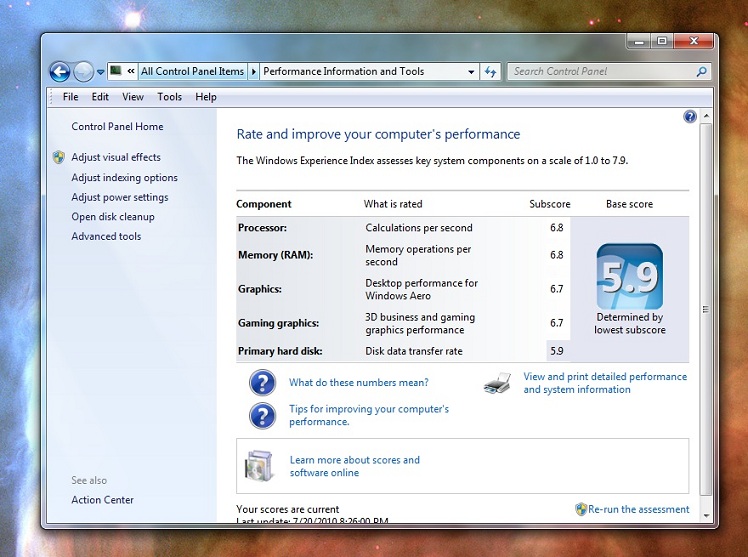Click the magnifier icon in search box

pyautogui.click(x=701, y=72)
